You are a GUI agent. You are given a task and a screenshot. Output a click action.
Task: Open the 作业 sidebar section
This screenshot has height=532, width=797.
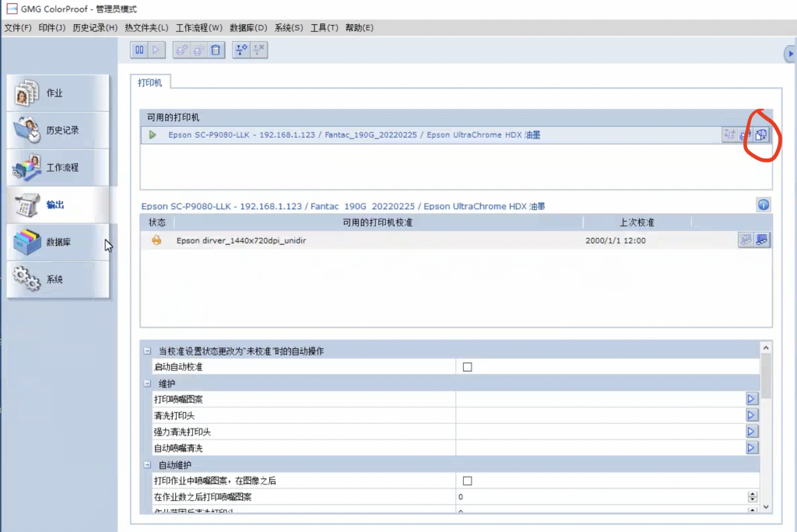point(58,93)
